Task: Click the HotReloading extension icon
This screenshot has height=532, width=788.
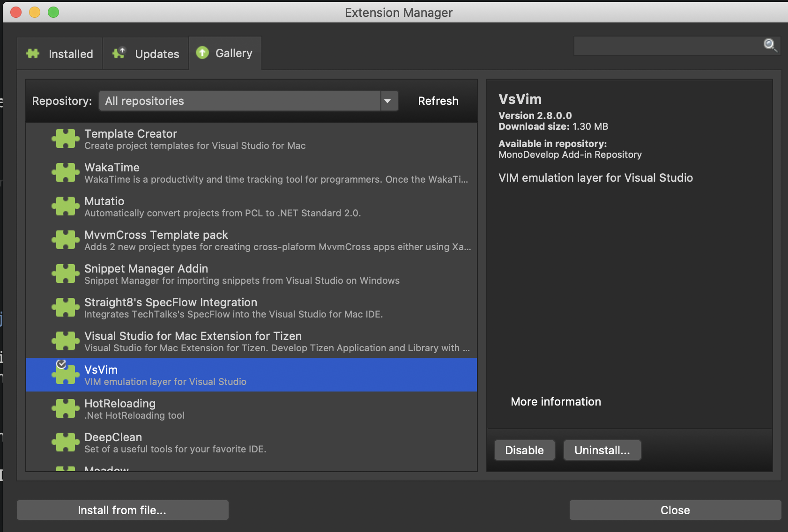Action: pyautogui.click(x=66, y=408)
